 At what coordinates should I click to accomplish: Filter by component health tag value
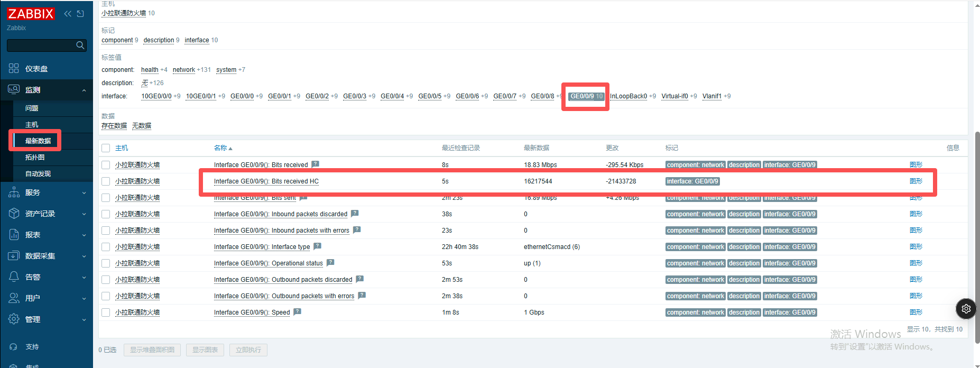pos(150,70)
